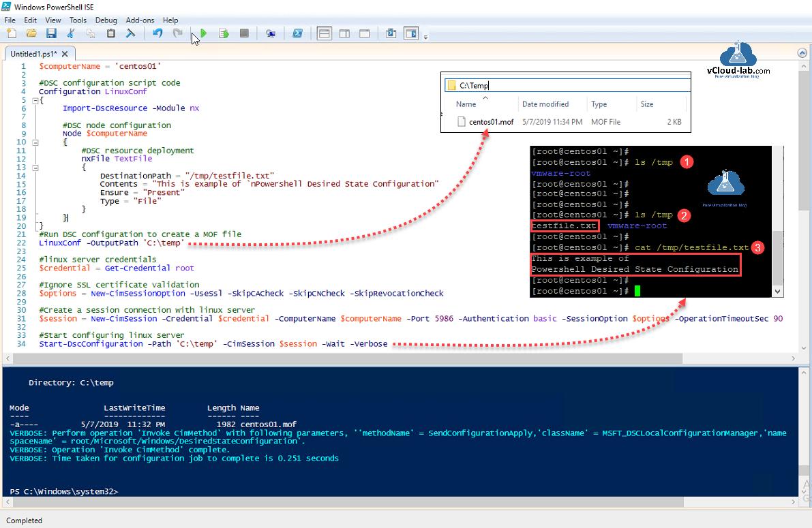Screen dimensions: 812x528
Task: Undo the last edit
Action: tap(157, 33)
